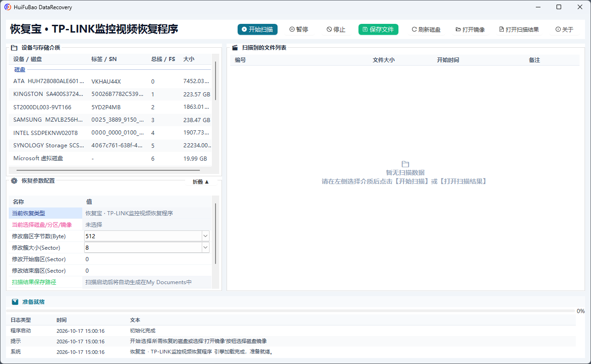
Task: Click the 暂停 pause button
Action: pos(299,29)
